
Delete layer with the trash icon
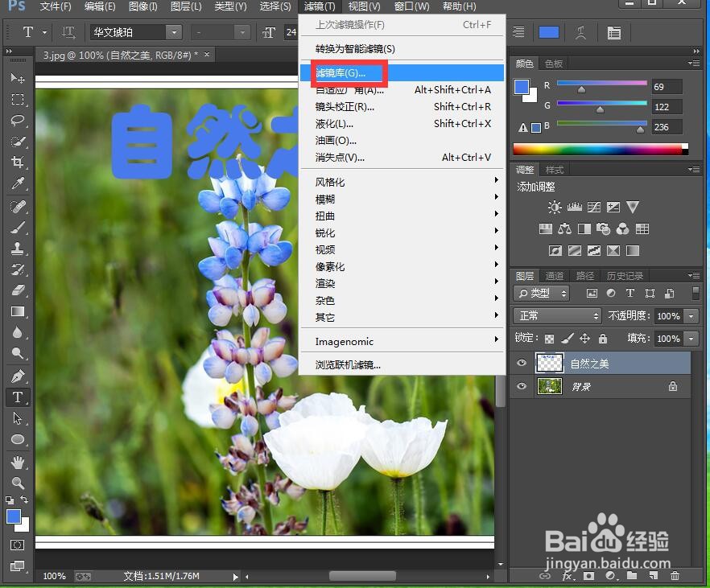coord(675,576)
